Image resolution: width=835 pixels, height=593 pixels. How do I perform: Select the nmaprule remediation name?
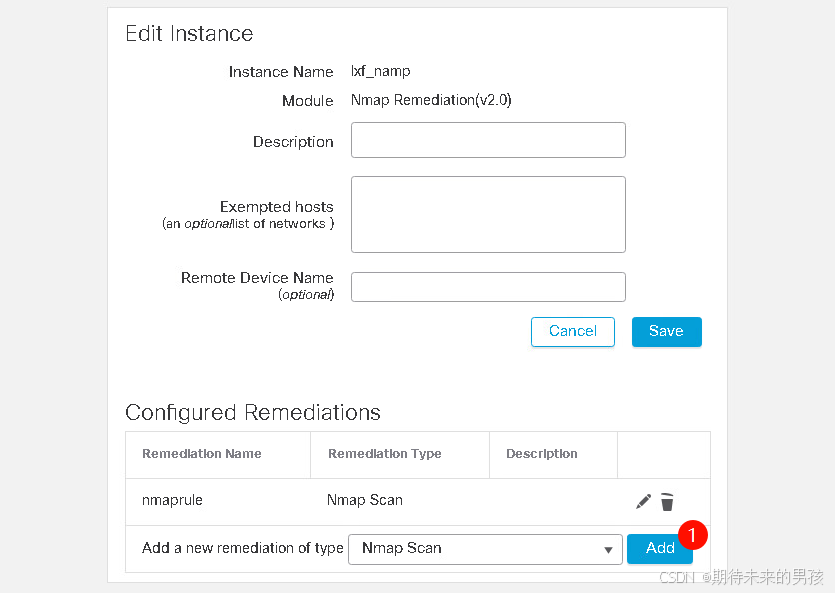coord(172,500)
